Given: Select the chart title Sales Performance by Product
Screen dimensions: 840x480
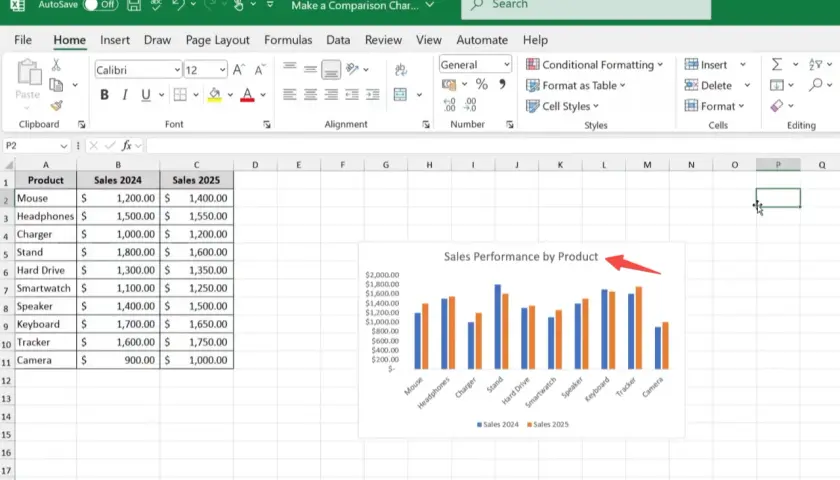Looking at the screenshot, I should [x=521, y=257].
